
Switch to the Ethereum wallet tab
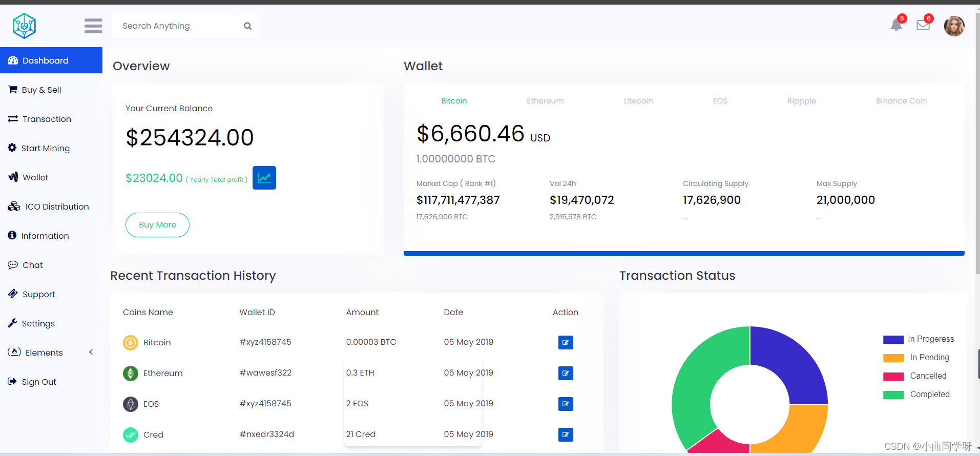(x=545, y=101)
